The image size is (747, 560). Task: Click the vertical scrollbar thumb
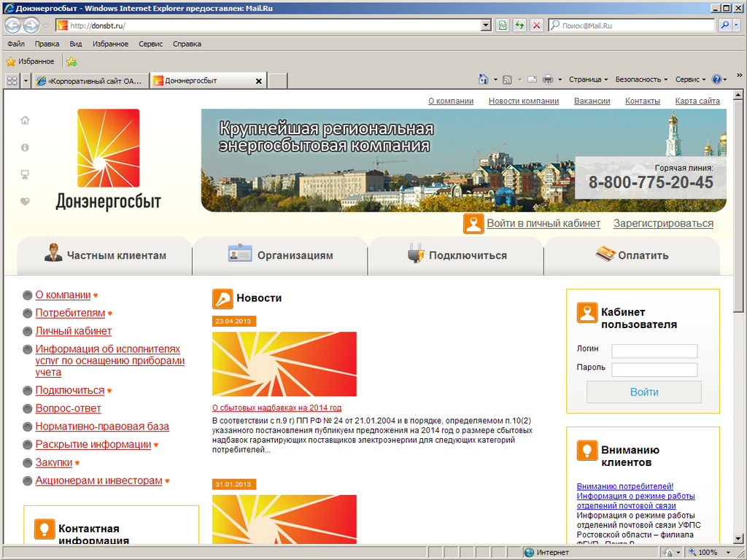738,206
